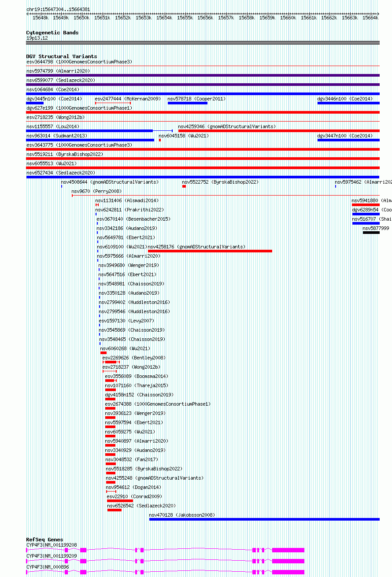Open esv3556089 (Boomsma2014) variant
The image size is (392, 577).
coord(137,376)
